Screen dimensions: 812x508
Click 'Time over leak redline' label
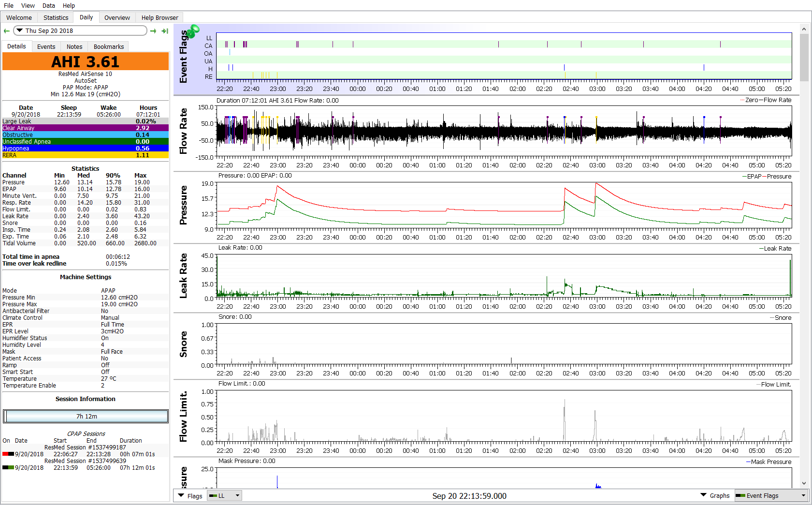point(34,264)
